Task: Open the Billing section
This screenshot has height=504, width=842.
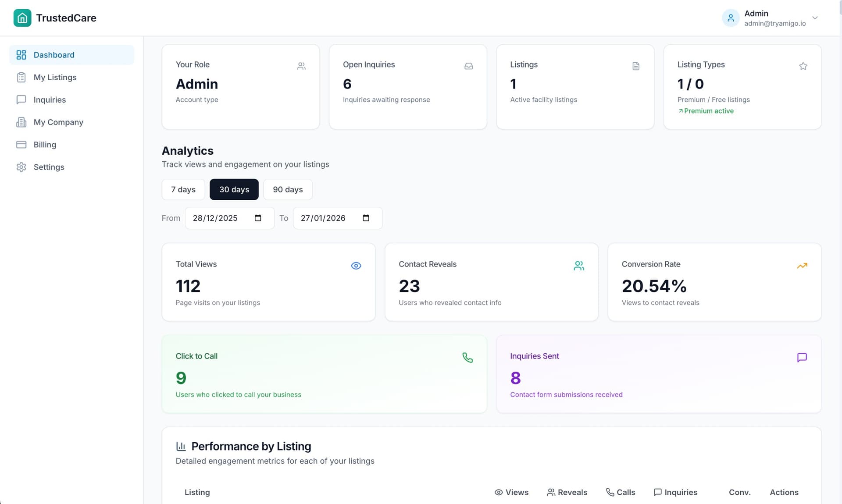Action: click(x=45, y=144)
